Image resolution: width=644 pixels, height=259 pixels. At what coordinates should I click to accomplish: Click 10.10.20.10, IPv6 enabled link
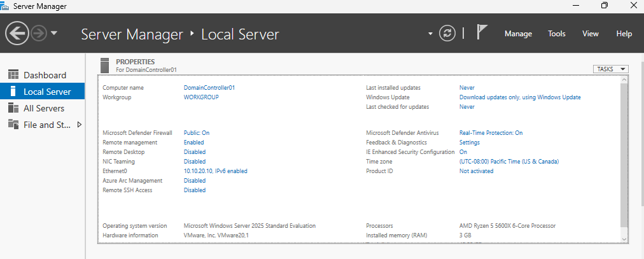pyautogui.click(x=215, y=171)
